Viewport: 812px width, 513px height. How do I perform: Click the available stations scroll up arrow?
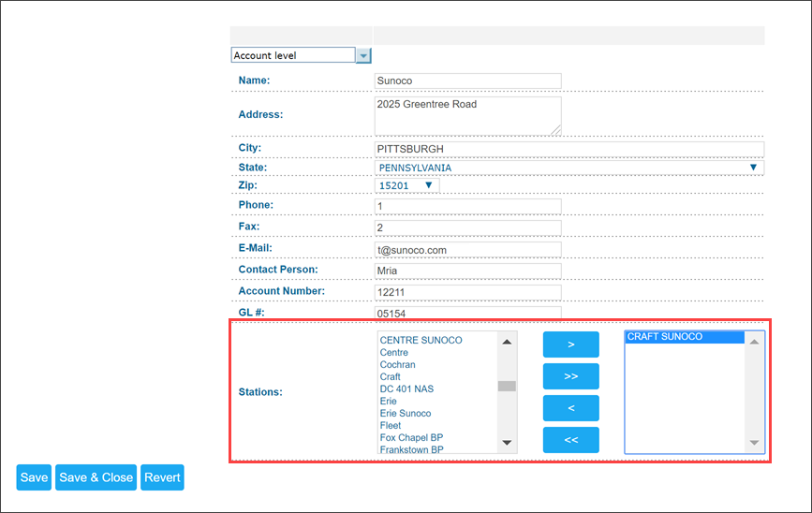[507, 342]
